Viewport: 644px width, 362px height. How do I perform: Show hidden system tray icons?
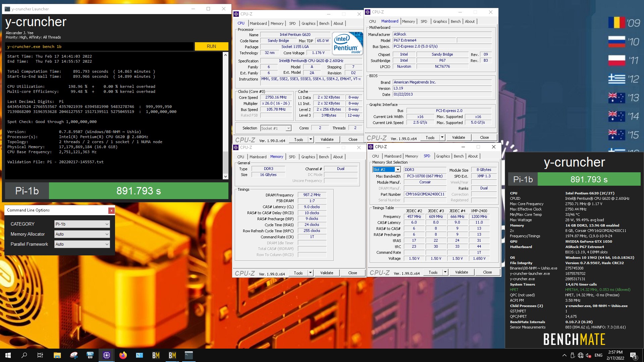pos(564,355)
